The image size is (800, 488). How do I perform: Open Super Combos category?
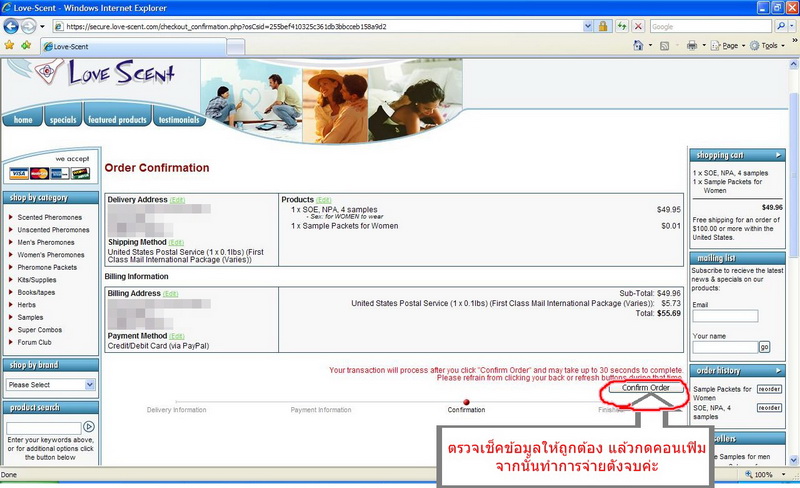(39, 330)
